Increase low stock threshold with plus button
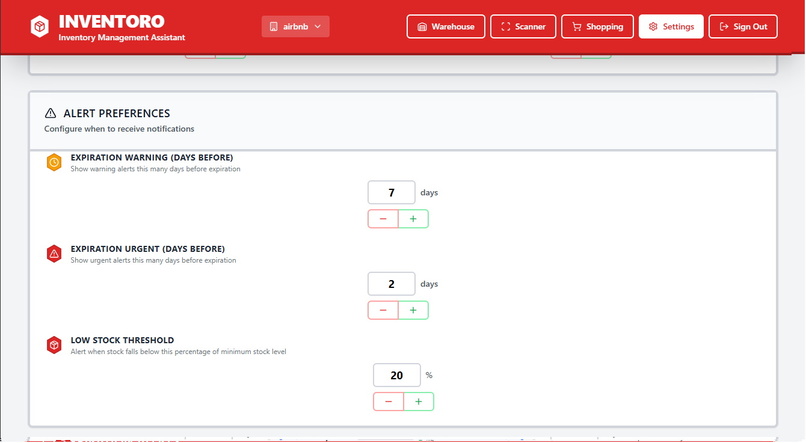Screen dimensions: 806x443 pyautogui.click(x=418, y=402)
